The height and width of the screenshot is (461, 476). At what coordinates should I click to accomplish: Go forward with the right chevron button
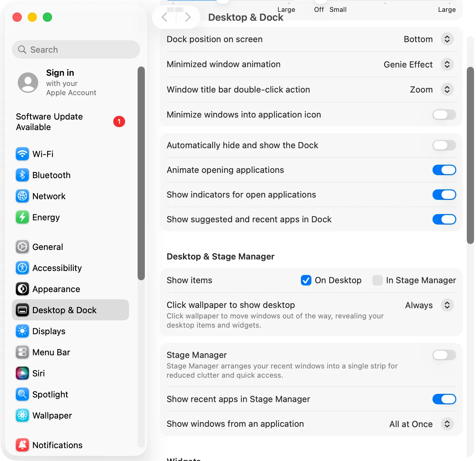point(188,17)
